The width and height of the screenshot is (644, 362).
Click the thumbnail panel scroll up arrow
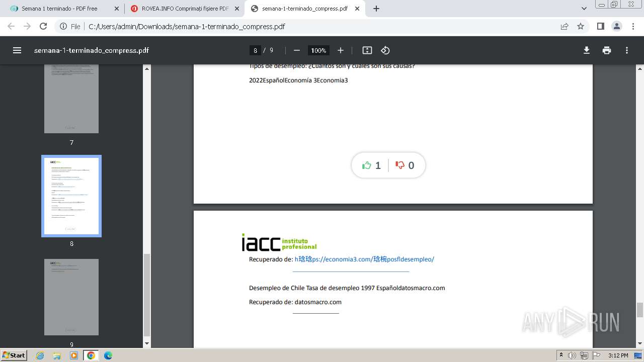point(147,68)
